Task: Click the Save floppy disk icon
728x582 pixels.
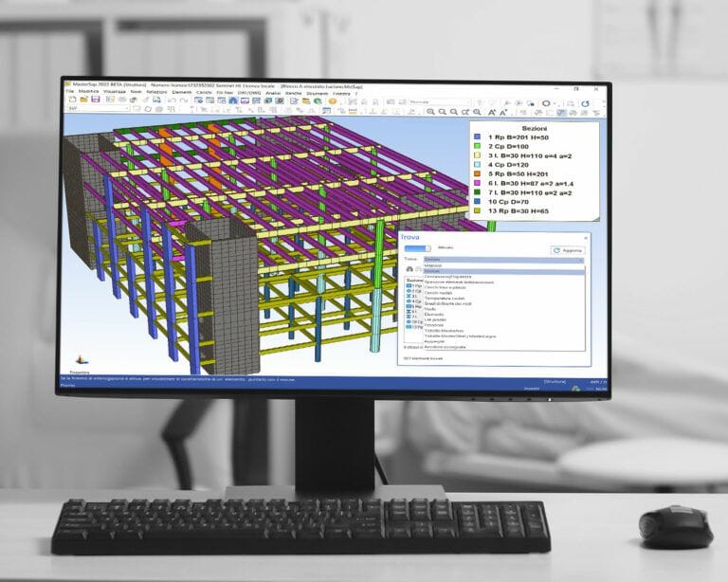Action: tap(94, 100)
